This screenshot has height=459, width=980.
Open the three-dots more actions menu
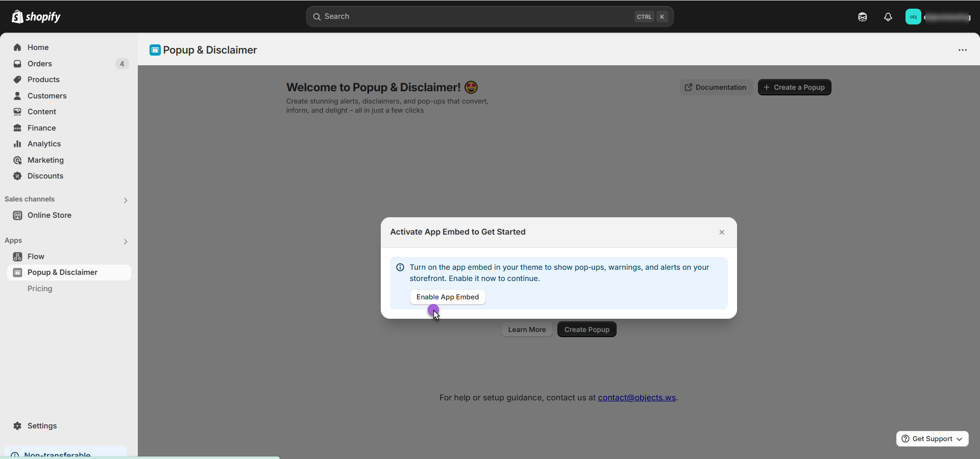tap(963, 50)
